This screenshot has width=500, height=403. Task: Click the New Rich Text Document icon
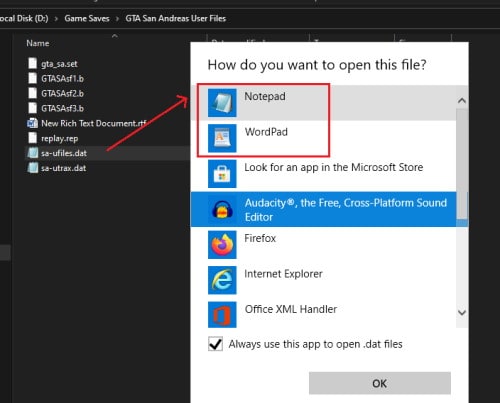(x=32, y=123)
